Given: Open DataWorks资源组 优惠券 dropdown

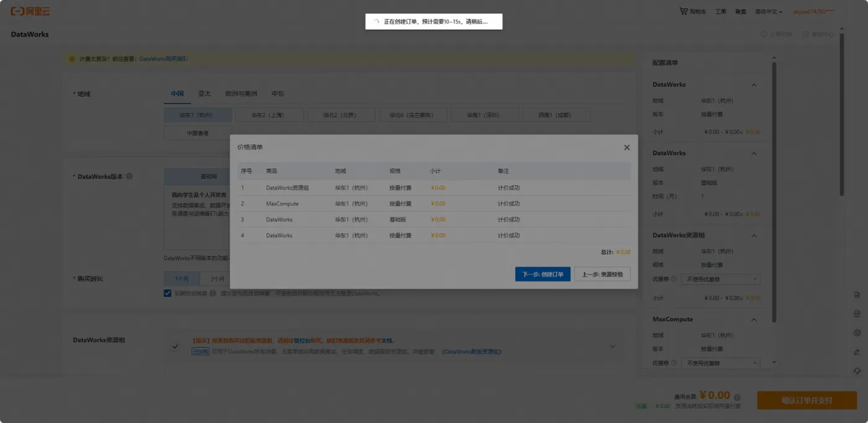Looking at the screenshot, I should [x=720, y=279].
